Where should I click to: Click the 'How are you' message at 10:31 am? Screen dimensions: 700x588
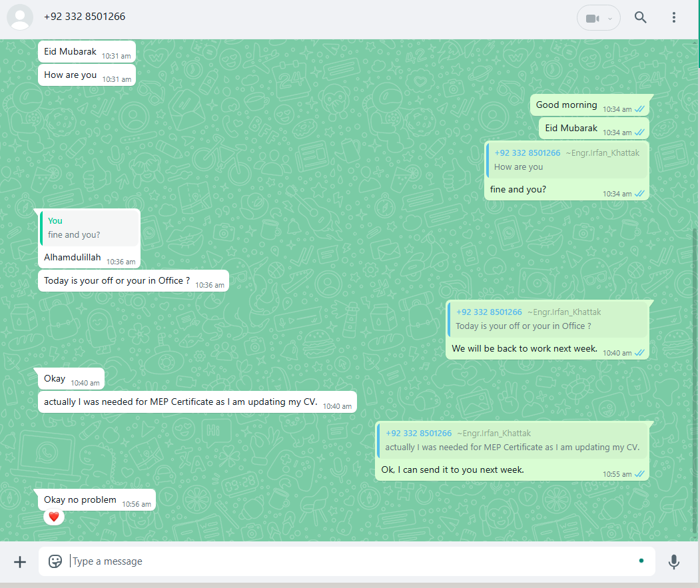pos(87,75)
